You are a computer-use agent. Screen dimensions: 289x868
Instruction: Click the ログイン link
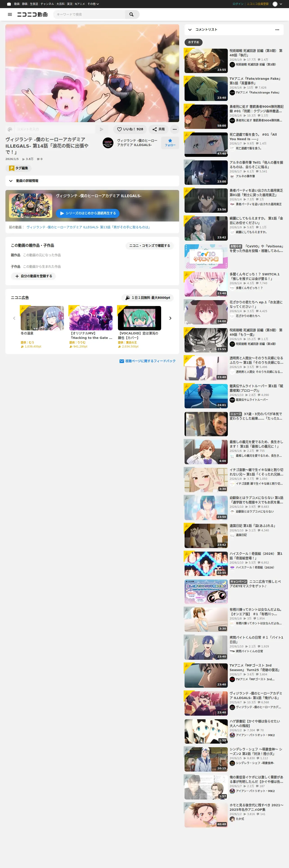click(x=238, y=4)
